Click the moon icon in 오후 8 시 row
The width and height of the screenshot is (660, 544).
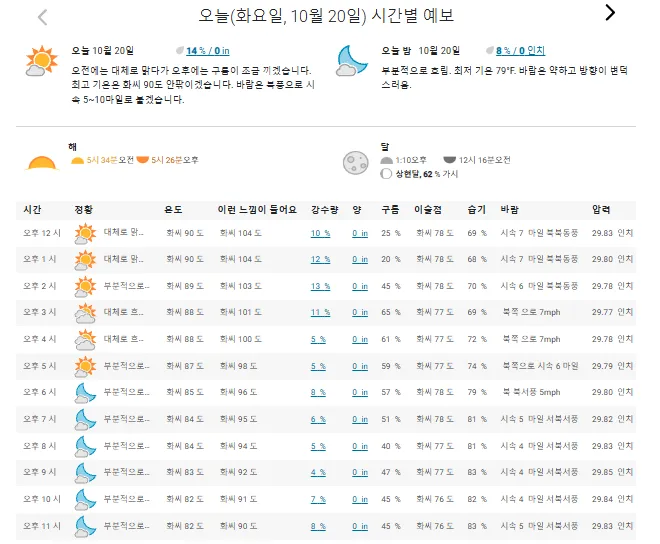(x=85, y=447)
